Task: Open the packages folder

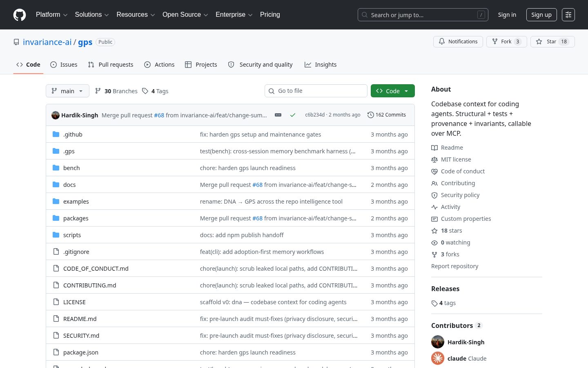Action: click(x=76, y=218)
